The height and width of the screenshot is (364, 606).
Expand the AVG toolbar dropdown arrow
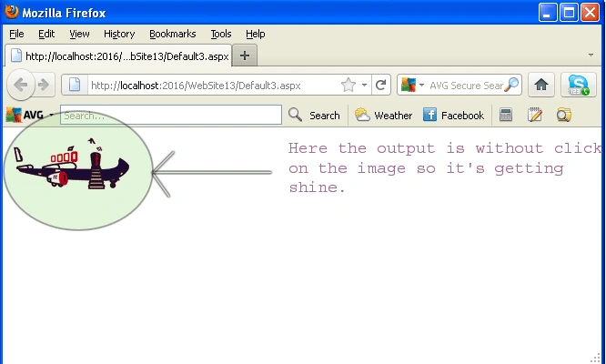[x=51, y=116]
